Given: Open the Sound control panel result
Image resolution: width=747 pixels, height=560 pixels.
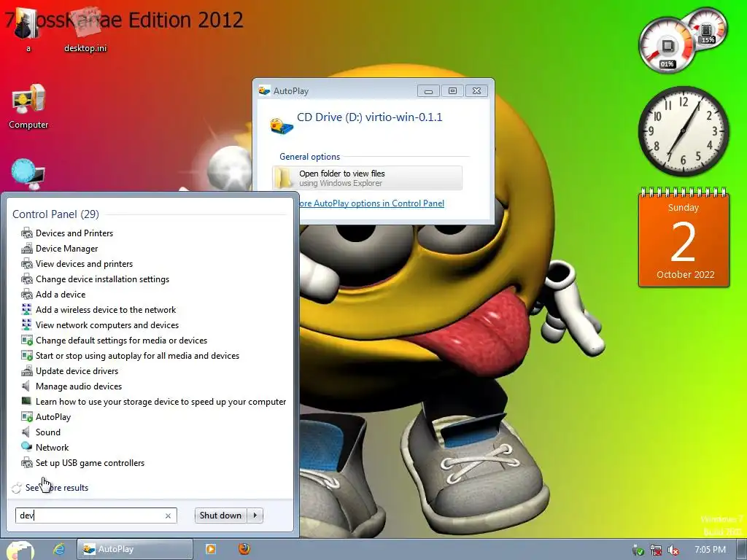Looking at the screenshot, I should point(41,432).
